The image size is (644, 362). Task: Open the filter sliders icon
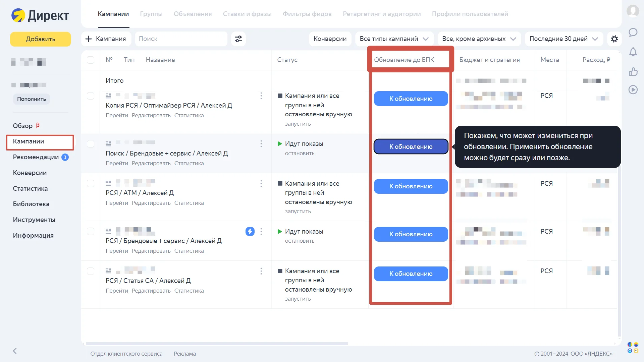coord(238,39)
